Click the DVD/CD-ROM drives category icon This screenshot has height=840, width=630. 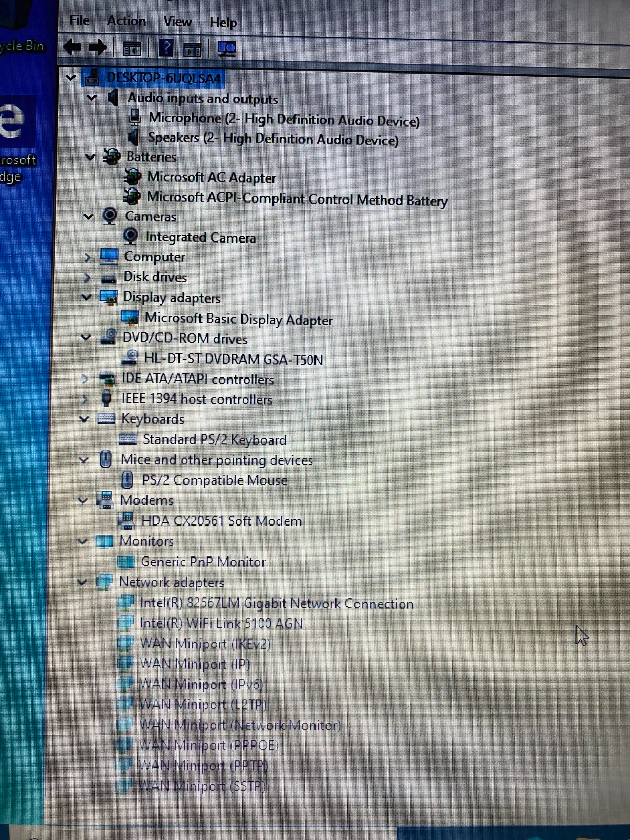point(108,337)
